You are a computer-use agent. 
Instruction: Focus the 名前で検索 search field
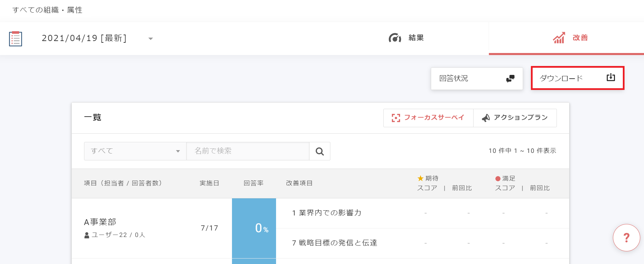tap(247, 151)
